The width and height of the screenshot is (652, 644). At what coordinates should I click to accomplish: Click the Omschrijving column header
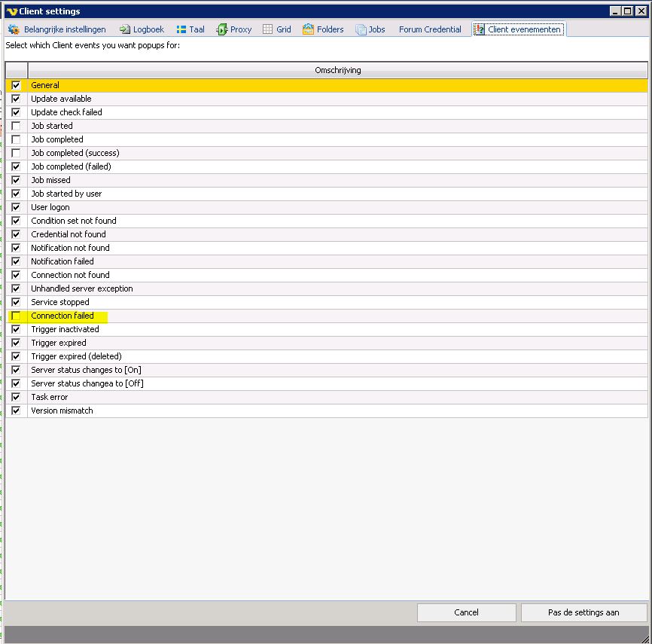(x=337, y=70)
